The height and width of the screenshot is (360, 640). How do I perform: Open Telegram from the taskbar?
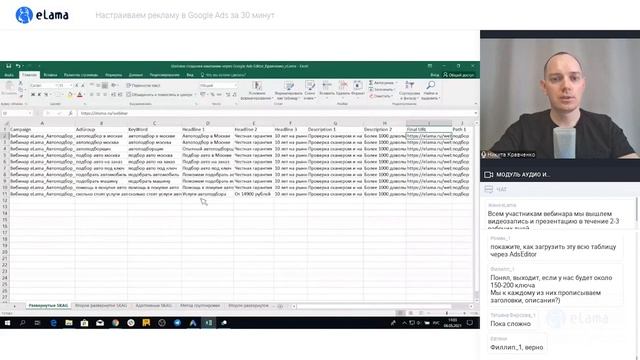[x=177, y=323]
